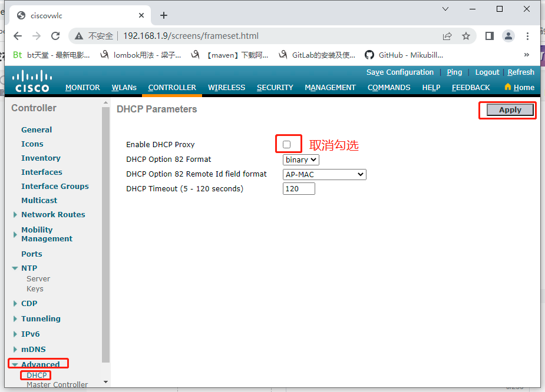Click the back navigation arrow
Screen dimensions: 545x392
coord(17,35)
